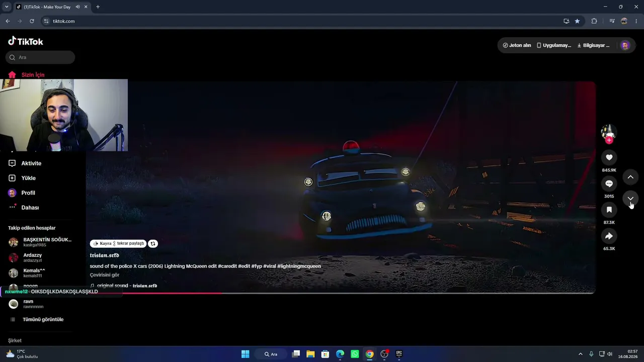
Task: Open the comments on this video
Action: click(609, 184)
